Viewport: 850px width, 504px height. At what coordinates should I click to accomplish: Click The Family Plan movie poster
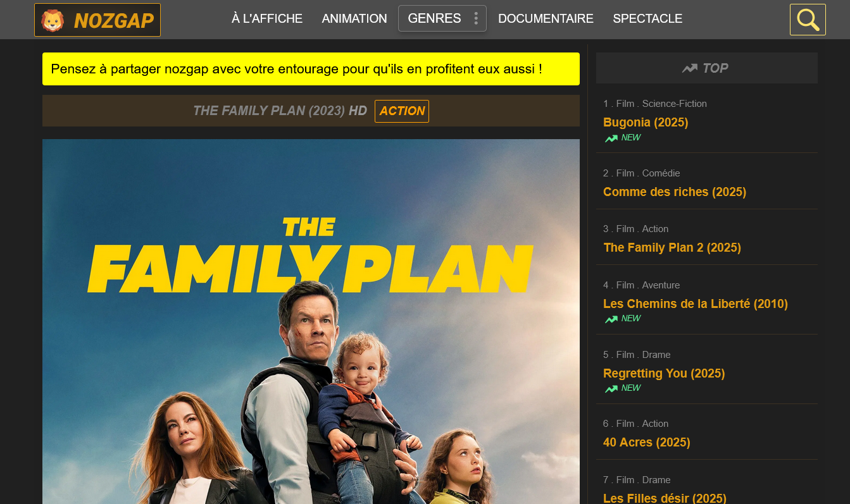311,321
